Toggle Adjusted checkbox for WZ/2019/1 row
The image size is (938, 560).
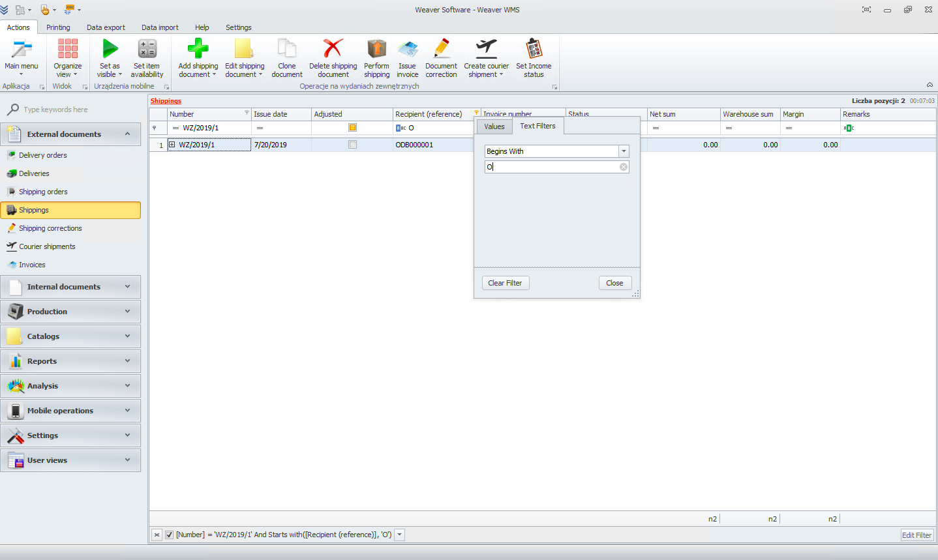point(352,145)
